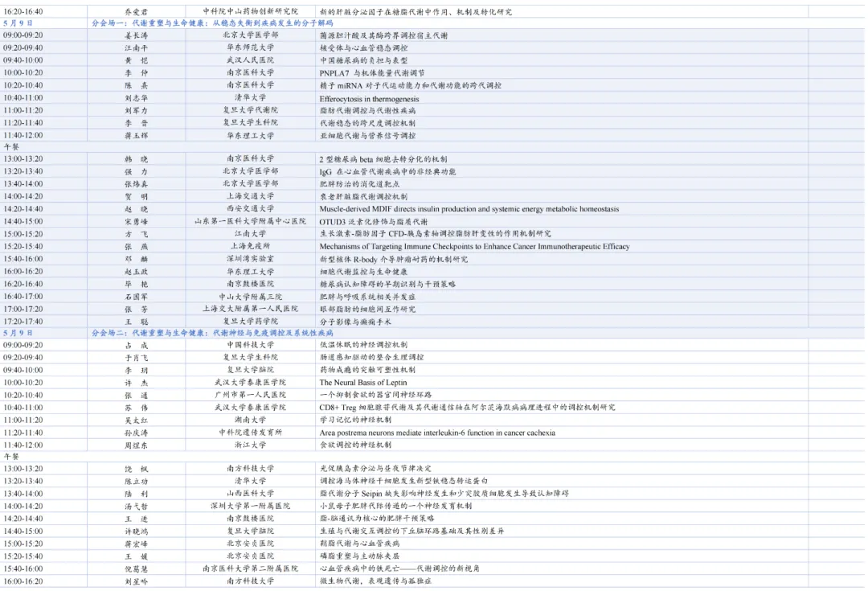868x591 pixels.
Task: Click the title "PNPLA7 与机体能量代谢调节"
Action: tap(372, 72)
